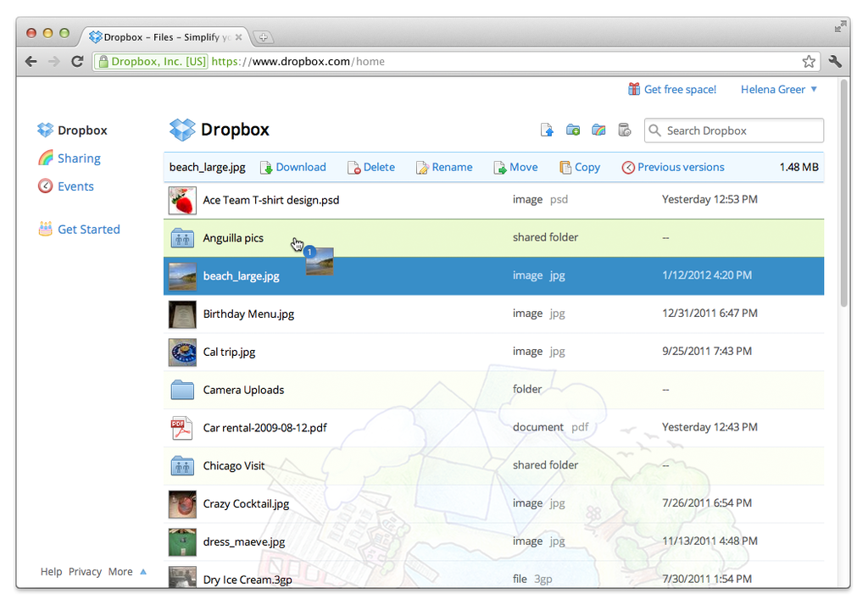Select the Cal trip.jpg file name

[229, 352]
